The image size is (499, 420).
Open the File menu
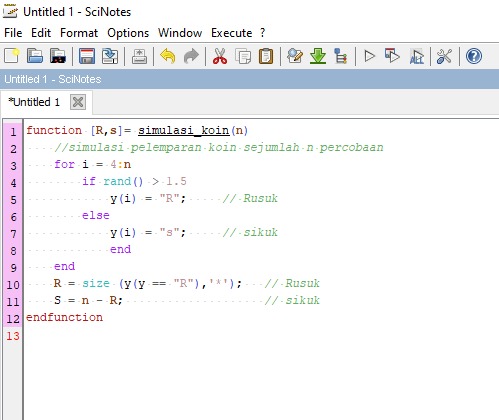pyautogui.click(x=13, y=33)
